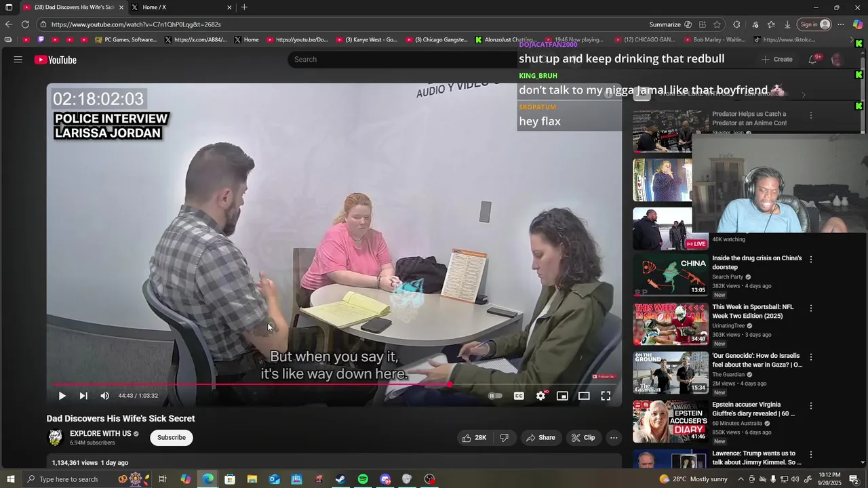Enable theater mode view
The image size is (868, 488).
click(584, 396)
